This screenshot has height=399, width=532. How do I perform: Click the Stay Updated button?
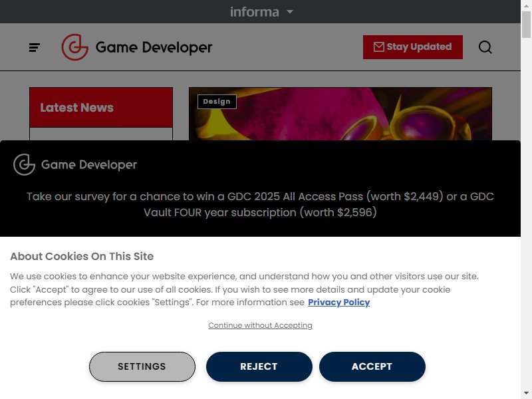[412, 47]
